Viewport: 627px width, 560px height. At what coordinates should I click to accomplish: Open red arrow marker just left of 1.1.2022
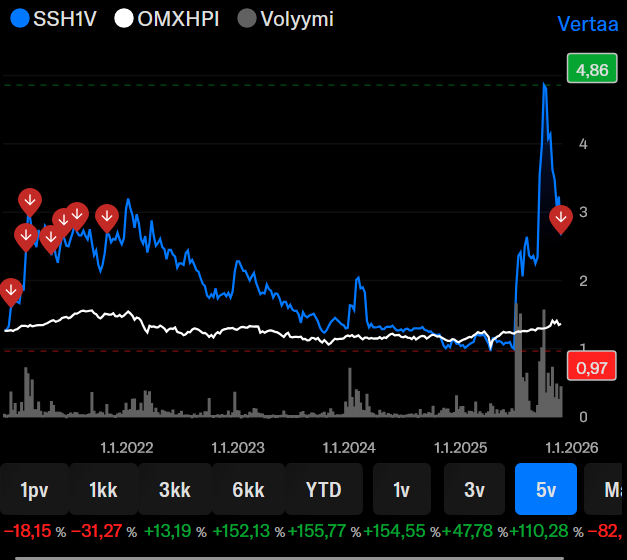[x=106, y=215]
